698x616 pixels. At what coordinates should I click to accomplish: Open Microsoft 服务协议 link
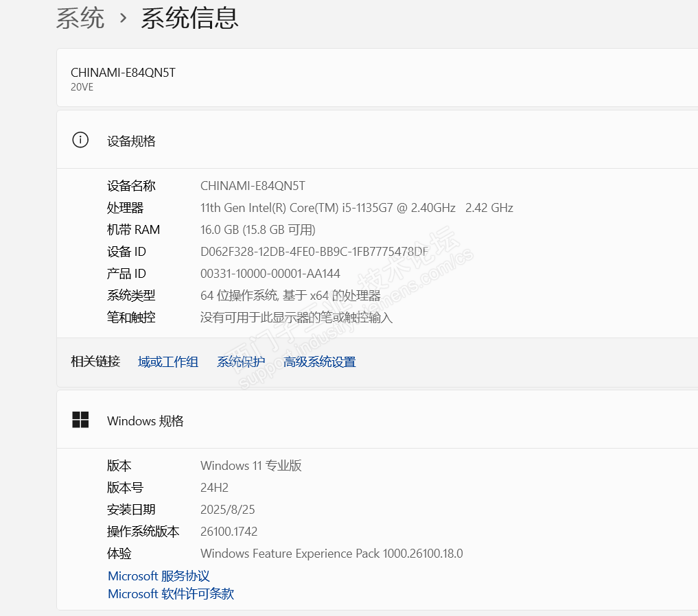[x=159, y=576]
